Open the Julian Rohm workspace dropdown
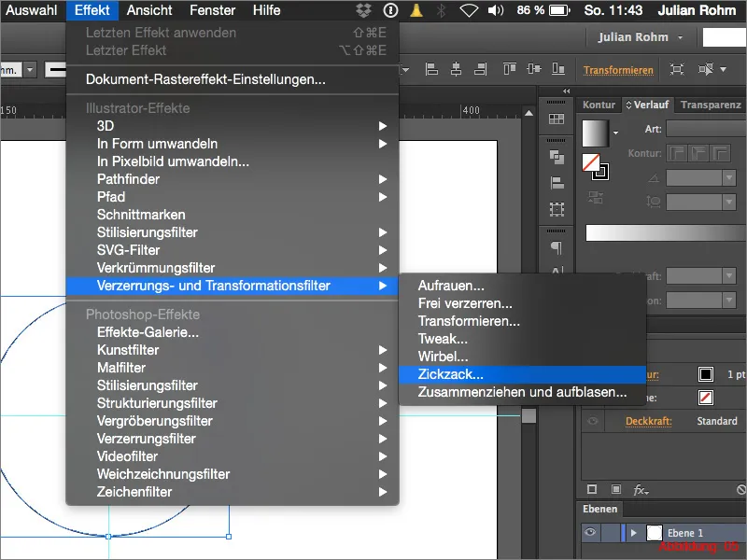The width and height of the screenshot is (747, 560). 640,37
